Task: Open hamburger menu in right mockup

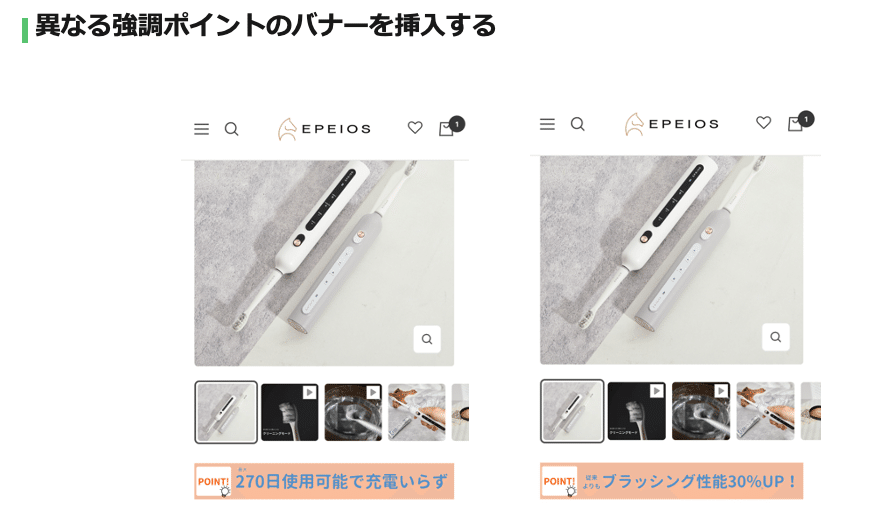Action: [547, 124]
